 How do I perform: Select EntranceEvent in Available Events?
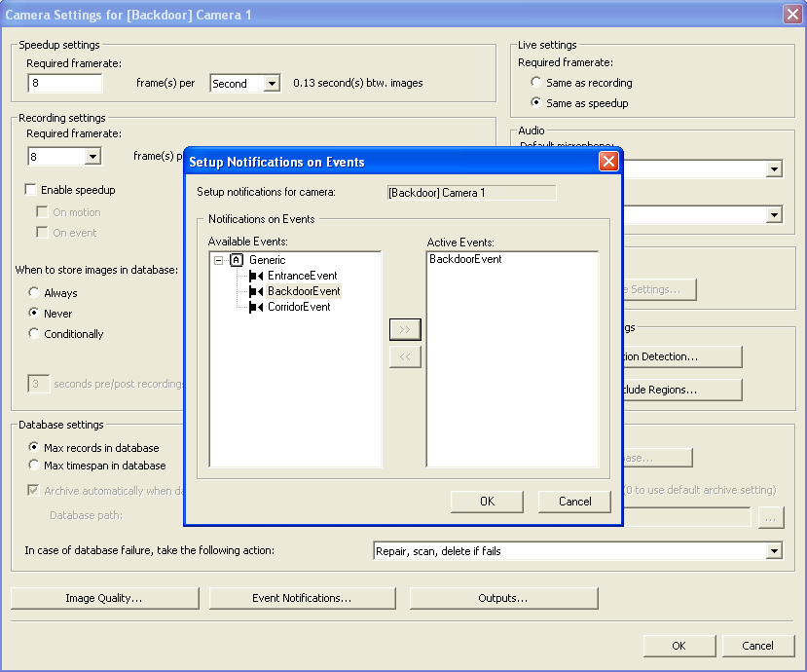302,276
